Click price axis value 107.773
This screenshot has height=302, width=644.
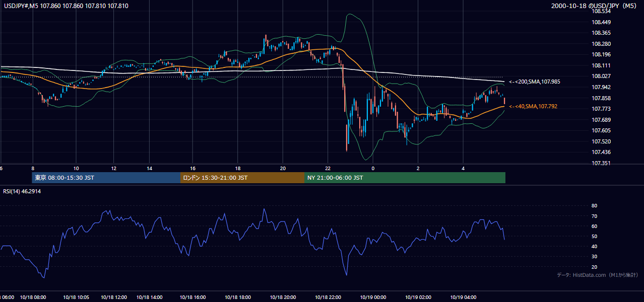pos(601,109)
